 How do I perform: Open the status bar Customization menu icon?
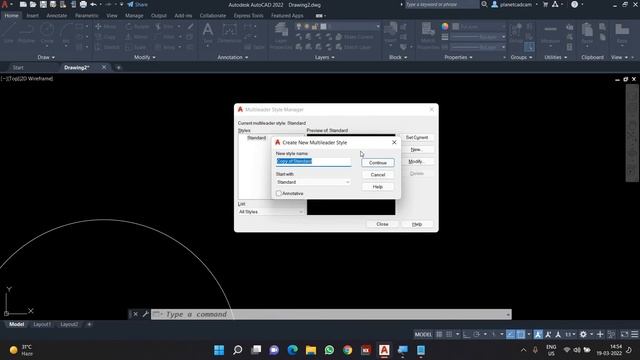coord(635,334)
